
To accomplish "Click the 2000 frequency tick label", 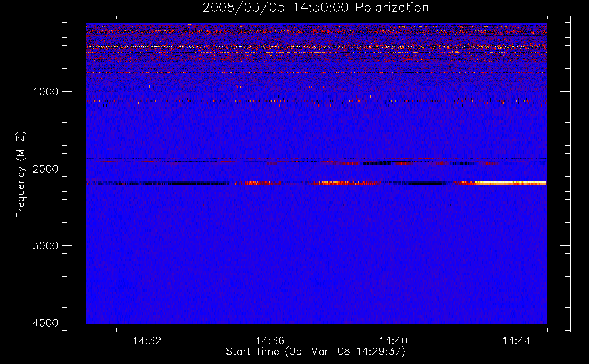I will tap(46, 169).
